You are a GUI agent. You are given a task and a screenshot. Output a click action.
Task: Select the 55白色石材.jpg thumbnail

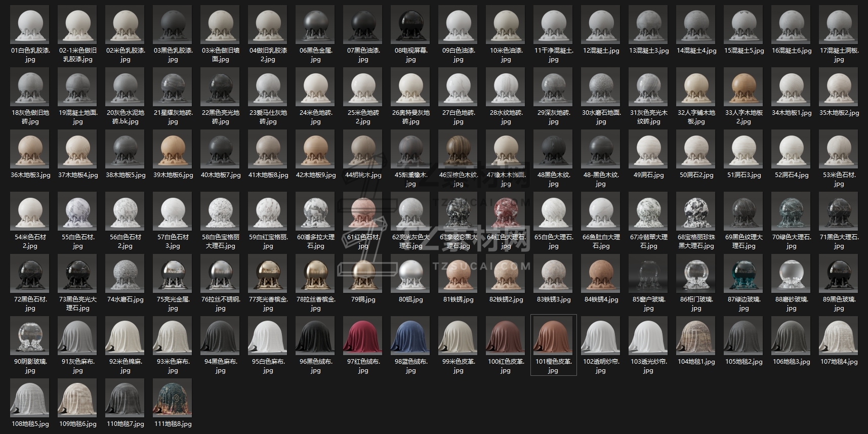tap(77, 211)
